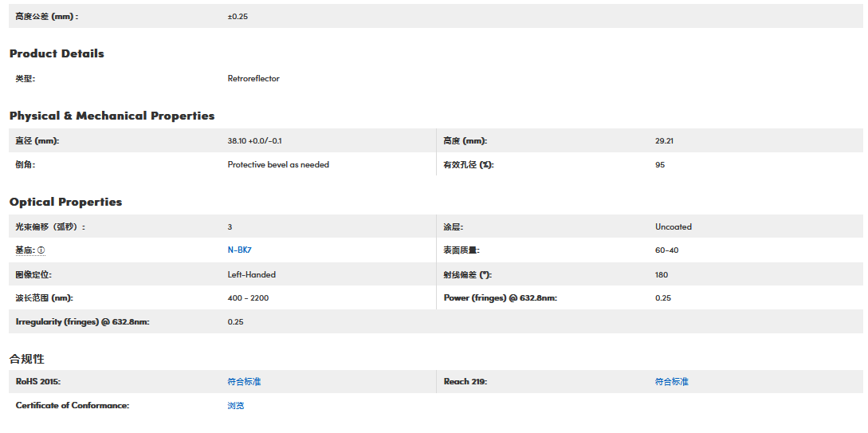Open the RoHS 2015 符合标准 link
The image size is (868, 433).
tap(244, 382)
